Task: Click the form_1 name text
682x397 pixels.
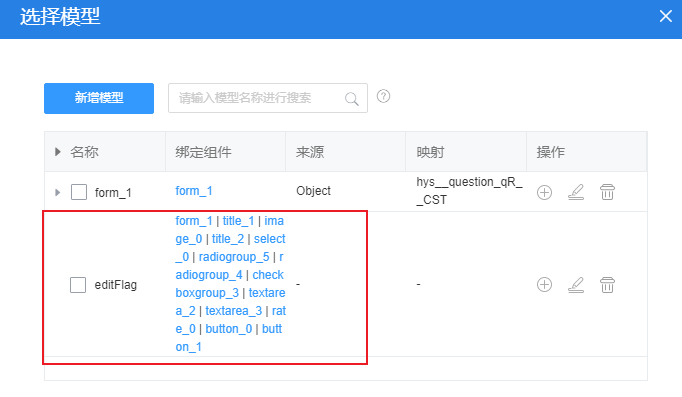Action: pyautogui.click(x=113, y=192)
